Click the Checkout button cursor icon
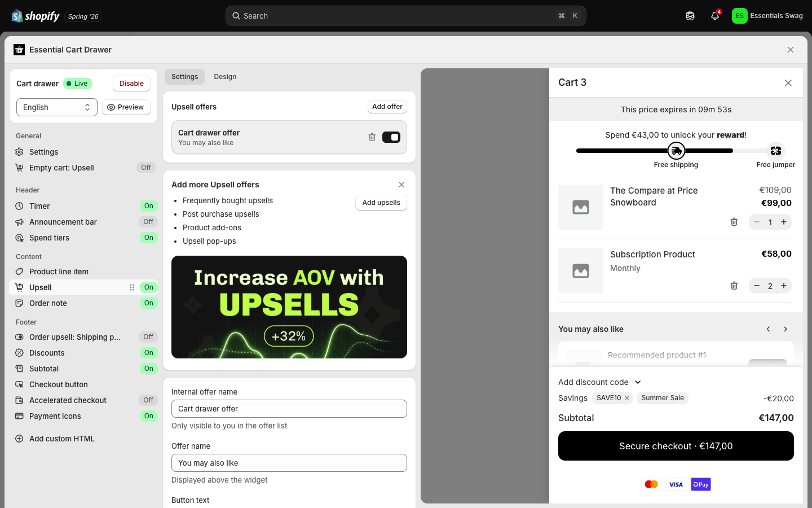The height and width of the screenshot is (508, 812). 19,384
